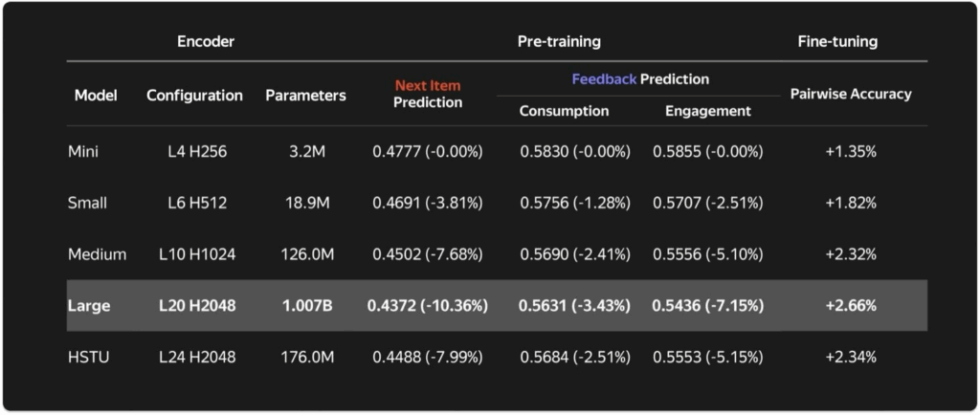
Task: Select the Consumption sub-column header
Action: pos(564,111)
